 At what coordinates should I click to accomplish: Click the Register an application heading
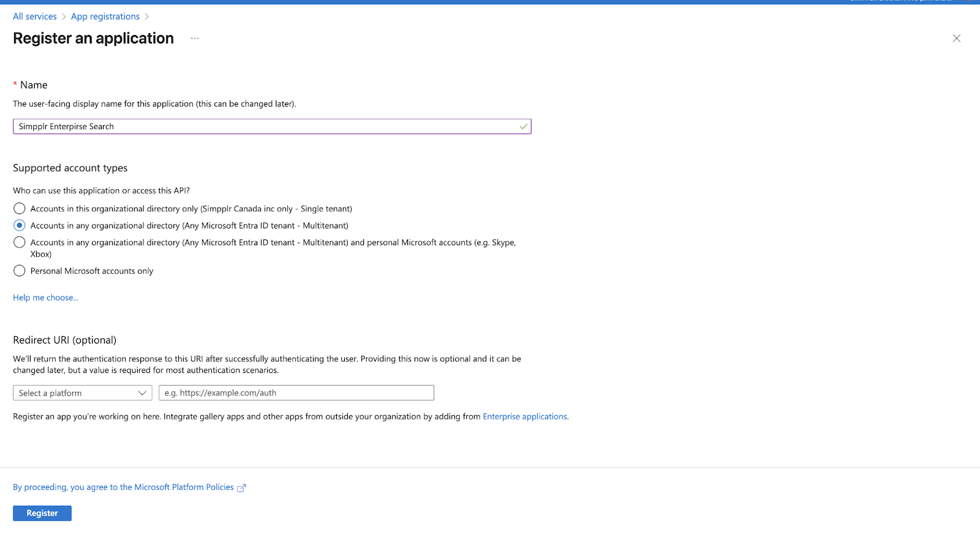point(94,39)
